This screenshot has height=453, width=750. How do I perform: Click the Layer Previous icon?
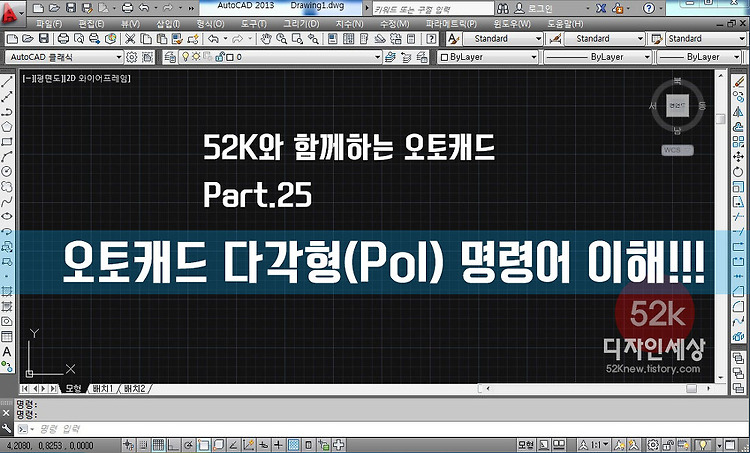pos(406,57)
